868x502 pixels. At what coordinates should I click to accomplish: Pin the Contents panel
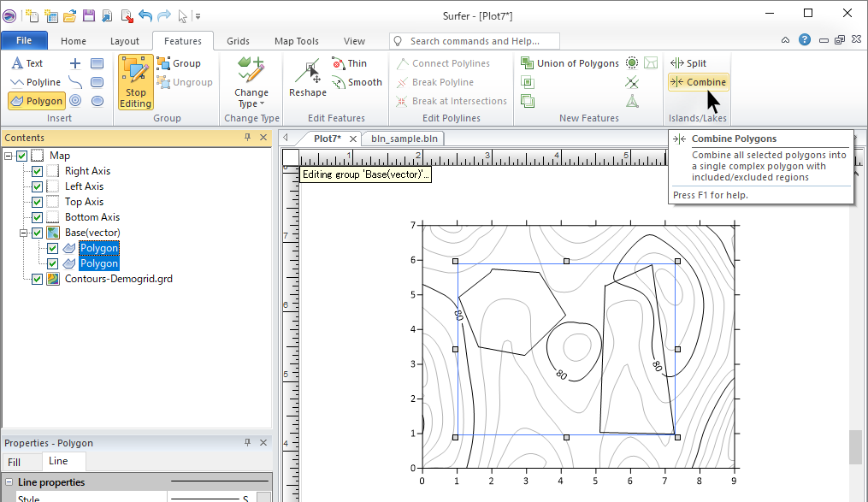point(247,138)
